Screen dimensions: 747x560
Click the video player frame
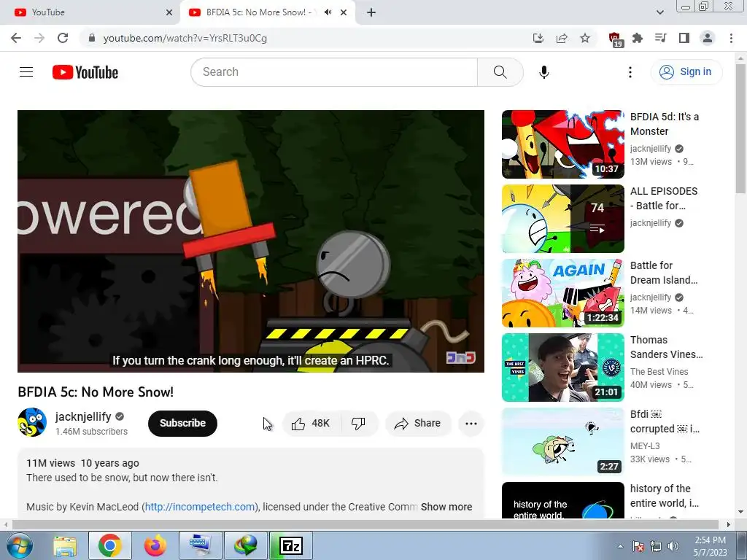(x=251, y=241)
